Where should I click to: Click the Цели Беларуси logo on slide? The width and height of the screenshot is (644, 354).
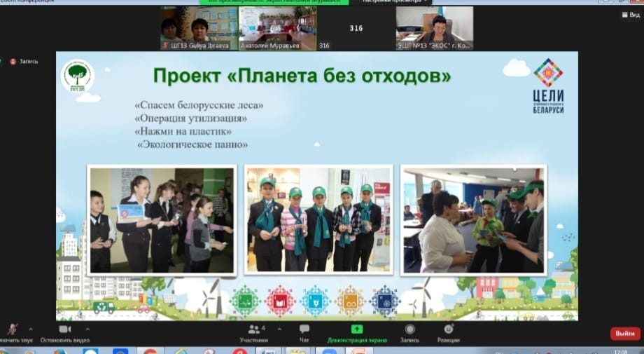[548, 86]
